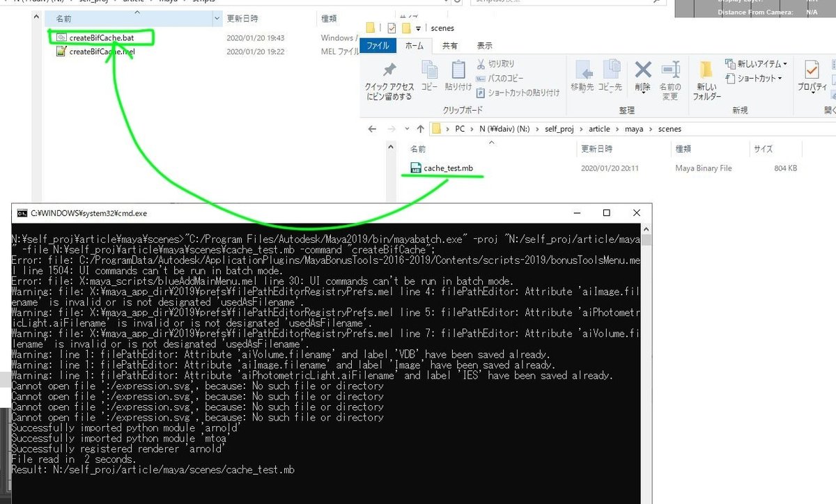Select createBifCache.bat file name

[x=102, y=37]
